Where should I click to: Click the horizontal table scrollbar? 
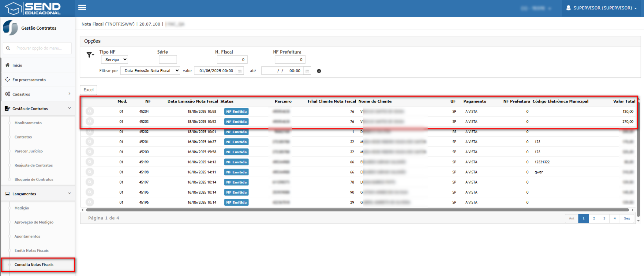[357, 210]
